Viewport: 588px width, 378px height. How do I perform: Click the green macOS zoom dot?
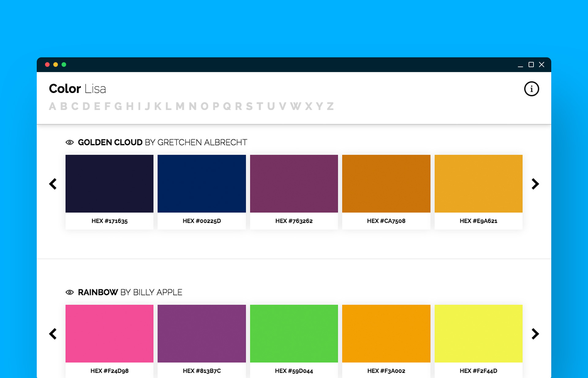coord(64,64)
